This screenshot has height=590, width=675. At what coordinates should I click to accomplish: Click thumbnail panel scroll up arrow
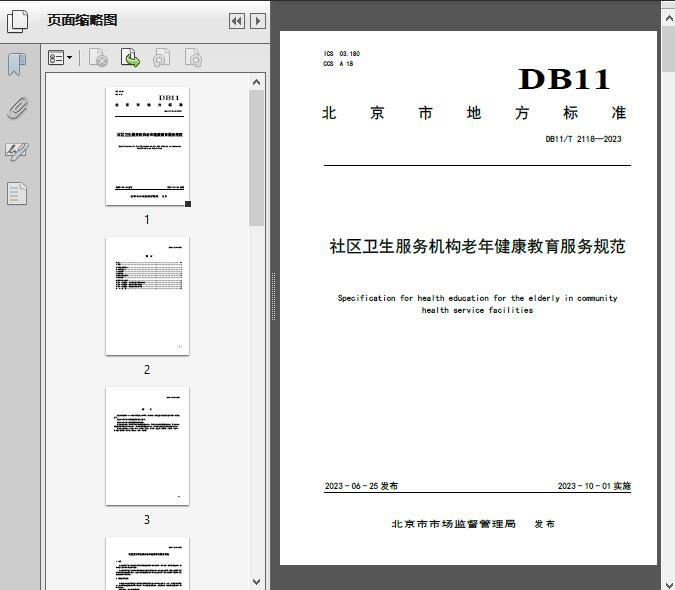257,82
